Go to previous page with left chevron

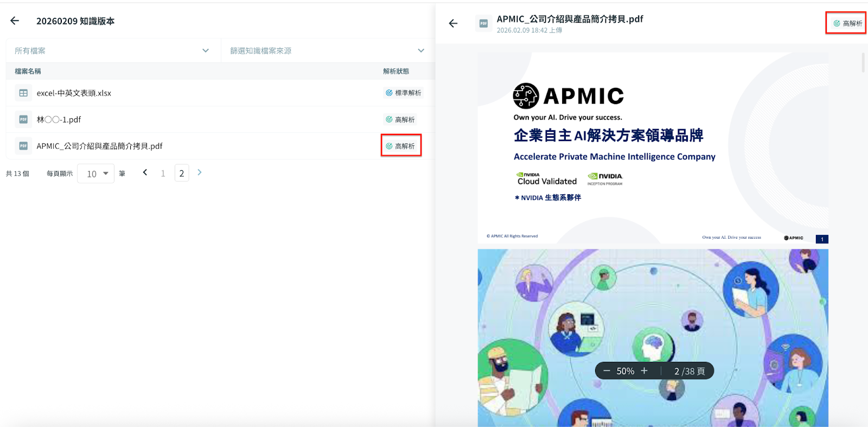[145, 173]
